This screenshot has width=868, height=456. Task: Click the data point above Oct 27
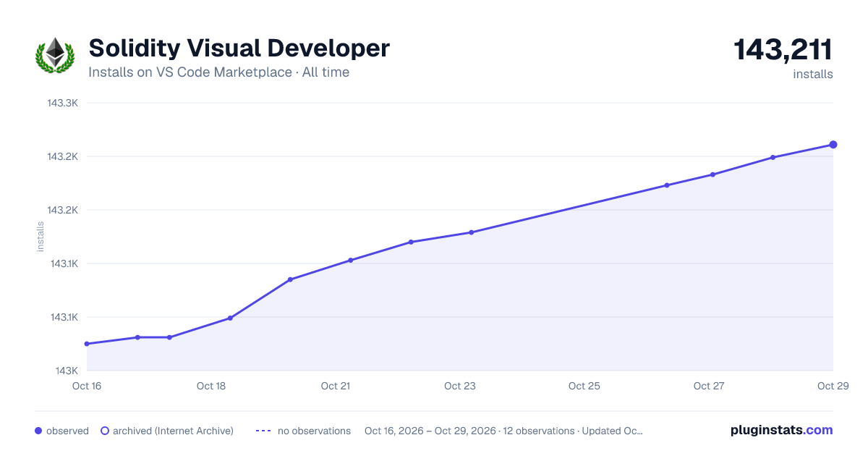click(712, 174)
